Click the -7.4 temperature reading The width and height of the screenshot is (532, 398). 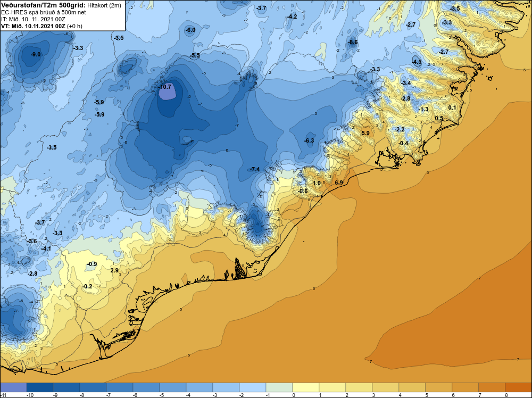tap(255, 169)
